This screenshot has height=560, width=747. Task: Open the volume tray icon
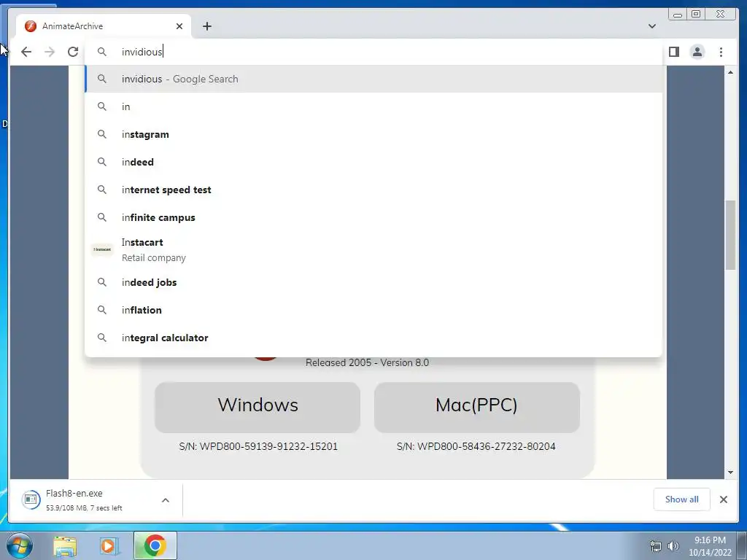click(x=673, y=546)
